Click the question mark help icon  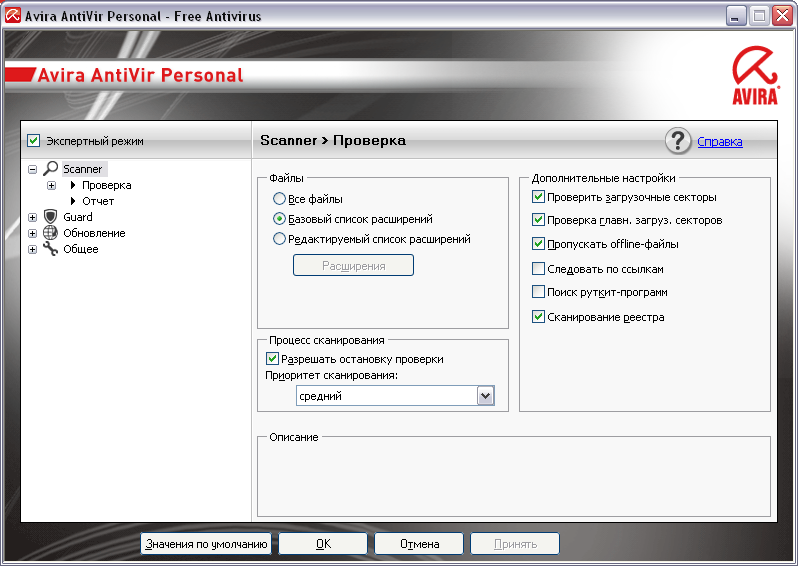coord(678,141)
